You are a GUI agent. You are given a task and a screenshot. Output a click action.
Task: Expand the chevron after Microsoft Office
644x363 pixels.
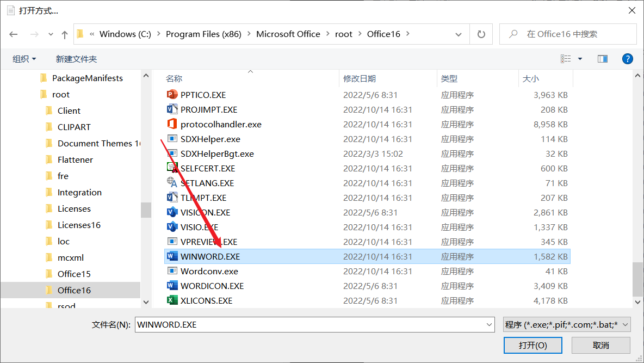point(328,34)
